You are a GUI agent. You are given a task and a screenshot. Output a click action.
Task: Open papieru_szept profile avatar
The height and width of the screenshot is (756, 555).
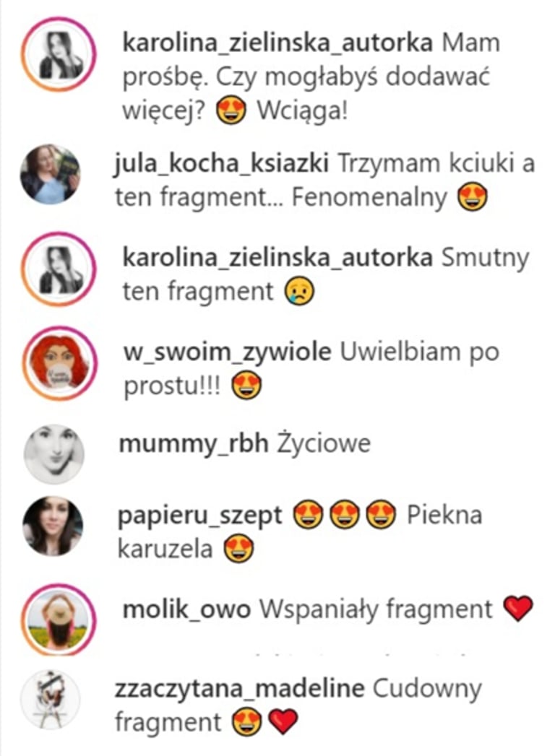tap(53, 526)
